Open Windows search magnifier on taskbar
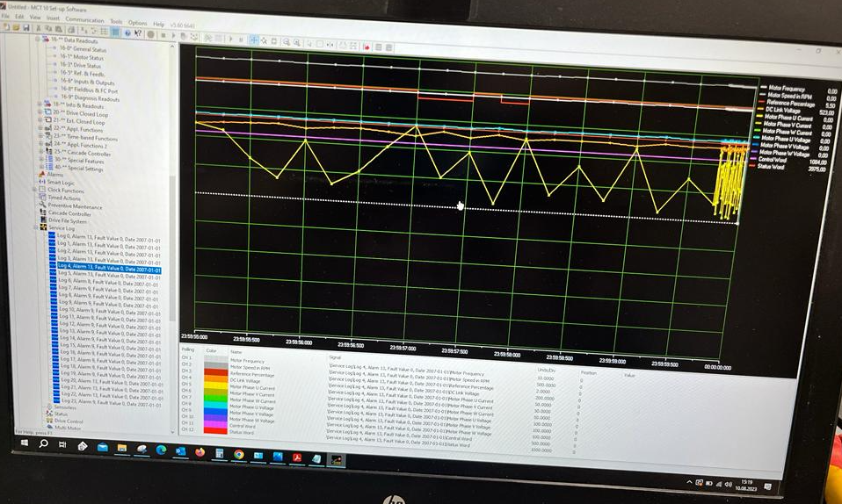The height and width of the screenshot is (504, 842). pyautogui.click(x=43, y=443)
